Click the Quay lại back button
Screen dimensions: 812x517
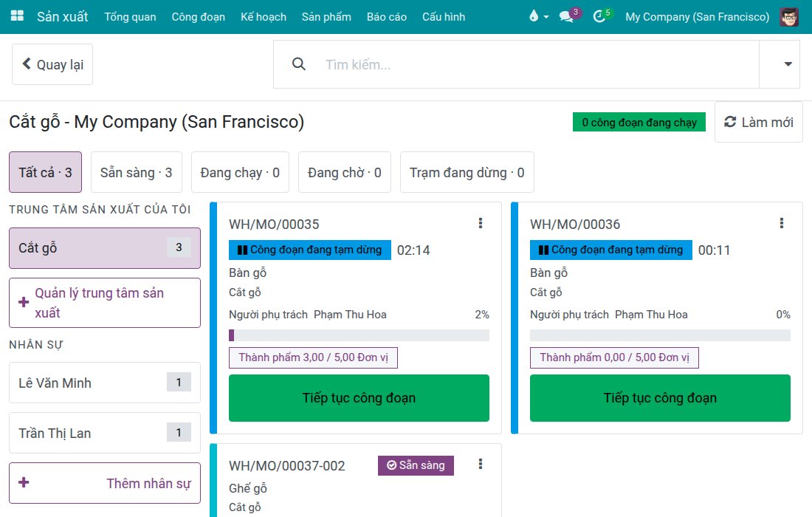(52, 64)
